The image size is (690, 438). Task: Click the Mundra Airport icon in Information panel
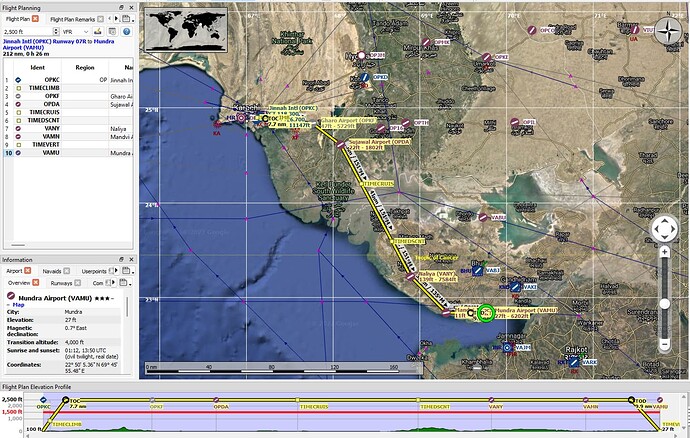[11, 297]
